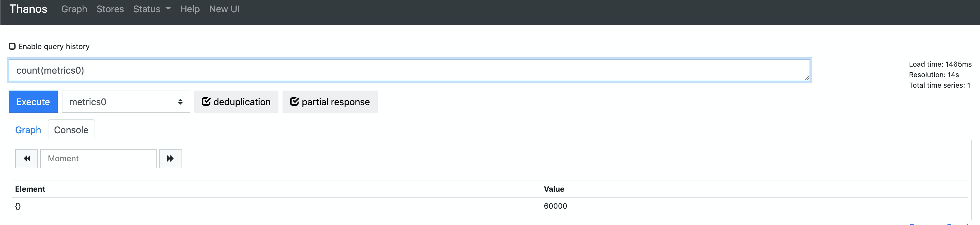Toggle the partial response option

330,102
